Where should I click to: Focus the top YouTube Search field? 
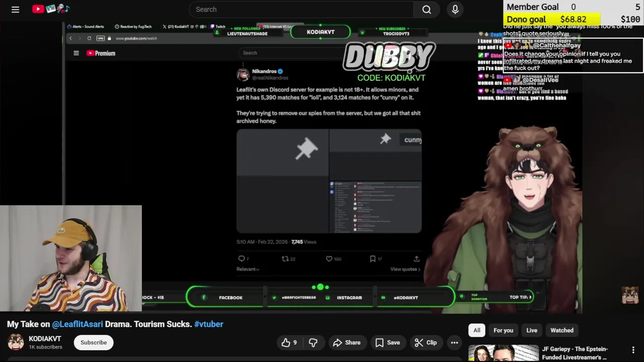301,10
